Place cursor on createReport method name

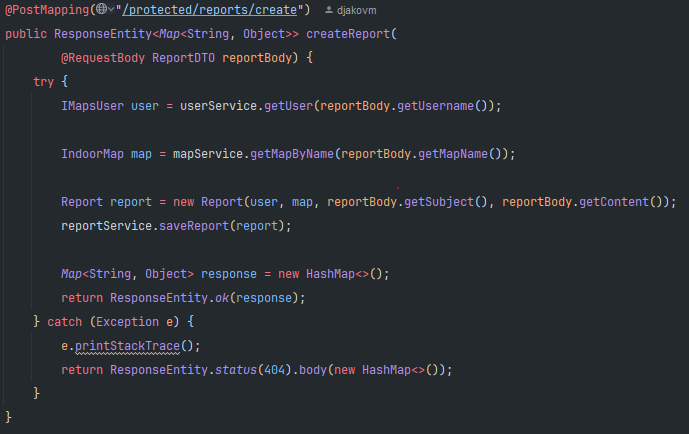pyautogui.click(x=348, y=34)
